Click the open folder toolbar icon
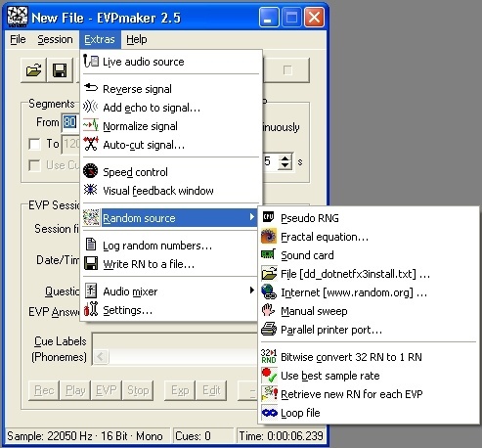Screen dimensions: 482x448 pos(34,70)
